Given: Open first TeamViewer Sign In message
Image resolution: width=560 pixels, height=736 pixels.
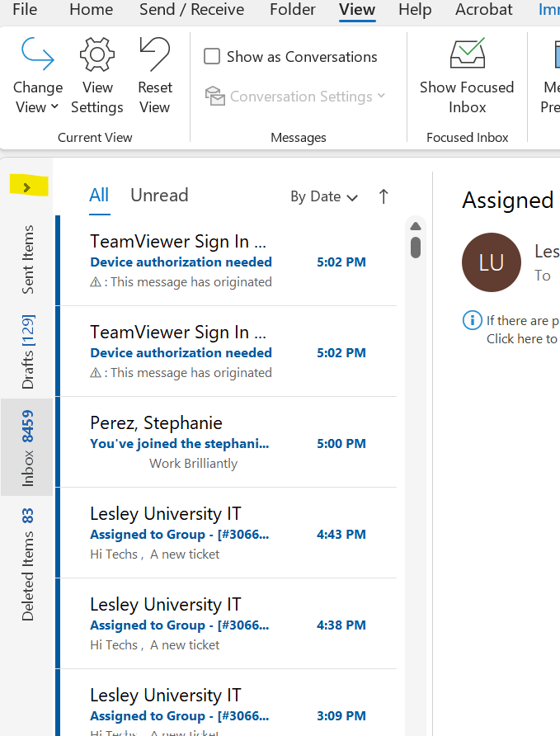Looking at the screenshot, I should [x=228, y=261].
